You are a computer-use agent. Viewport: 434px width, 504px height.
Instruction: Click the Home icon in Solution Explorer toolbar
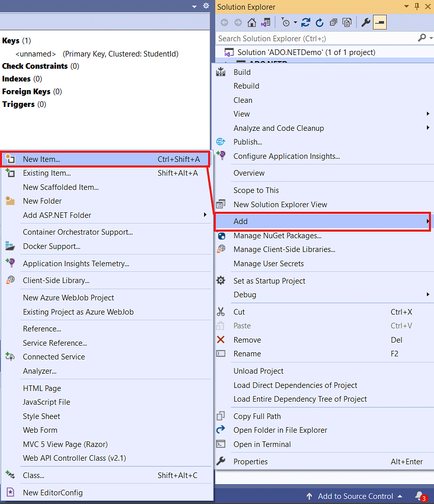(x=252, y=22)
